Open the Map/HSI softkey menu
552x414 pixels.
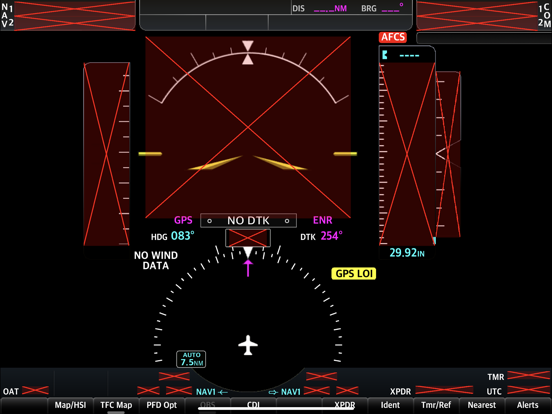coord(70,405)
